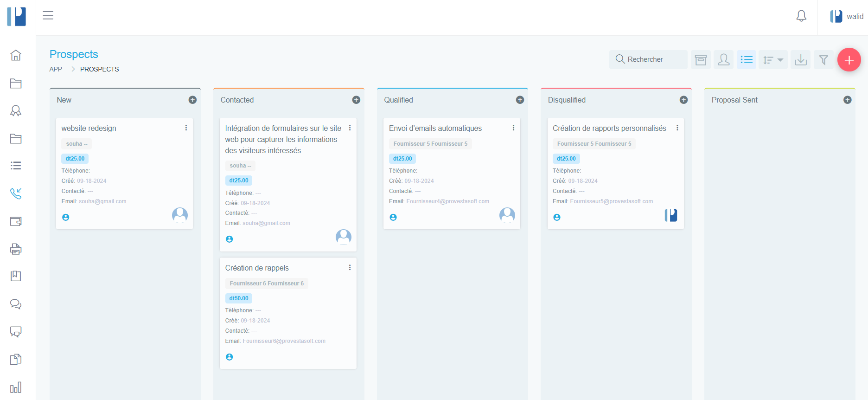Click the home icon in sidebar

click(x=16, y=55)
